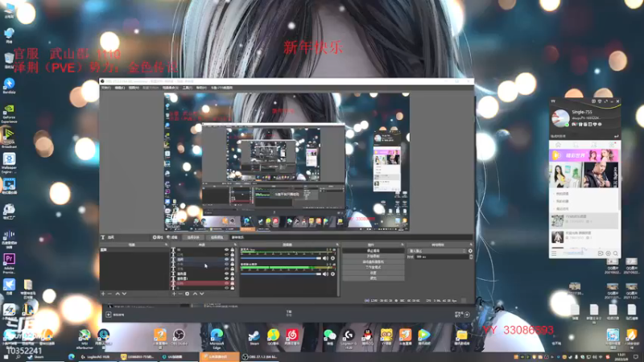
Task: Toggle lock on the blue-selected source row
Action: (x=233, y=260)
